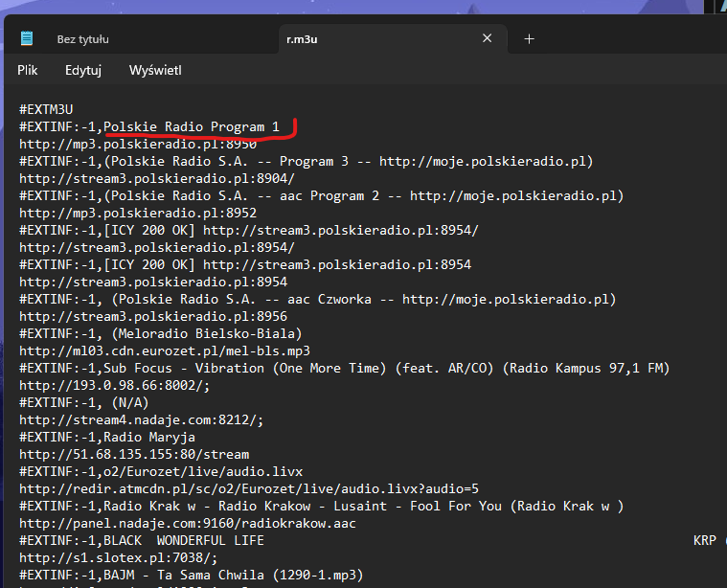Click the 51.68.135.155:80/stream URL
727x588 pixels.
(134, 454)
